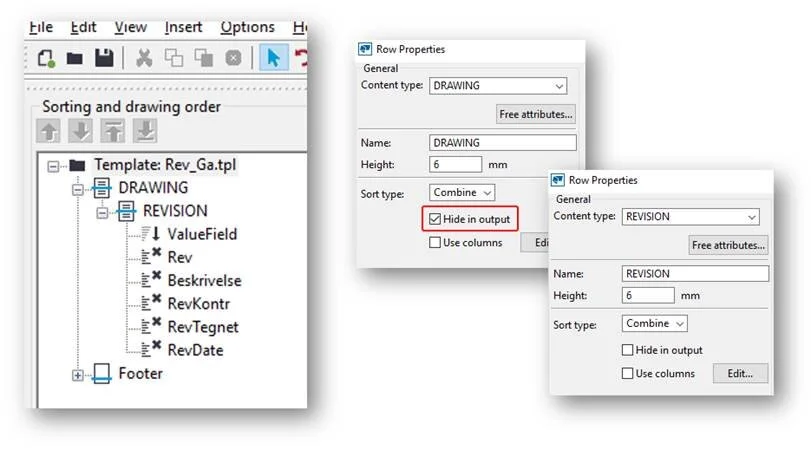The image size is (811, 450).
Task: Click the Copy toolbar icon
Action: (x=173, y=58)
